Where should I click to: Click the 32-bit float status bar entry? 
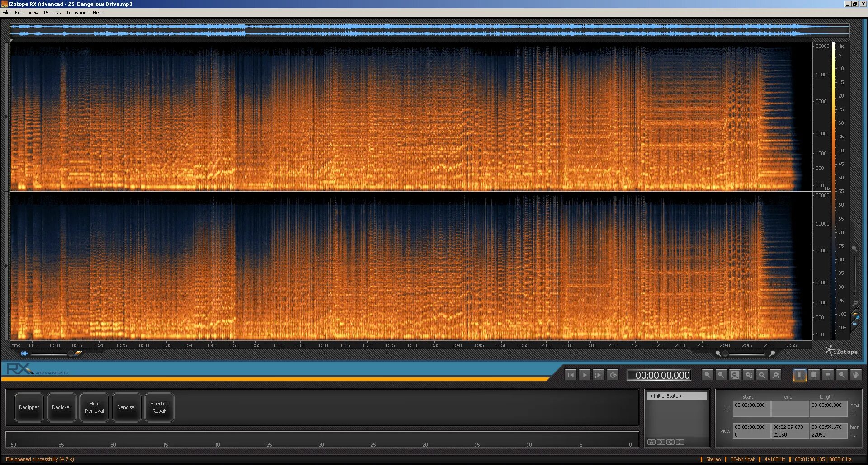[x=742, y=460]
